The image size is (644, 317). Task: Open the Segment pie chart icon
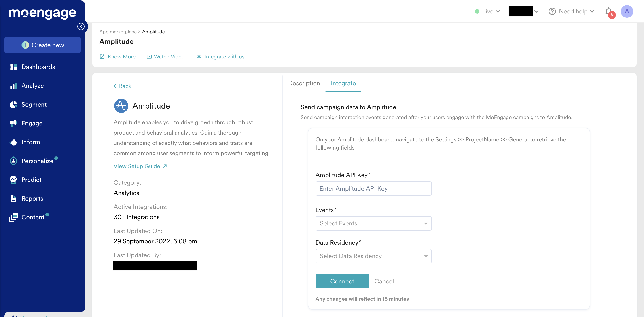[x=13, y=105]
